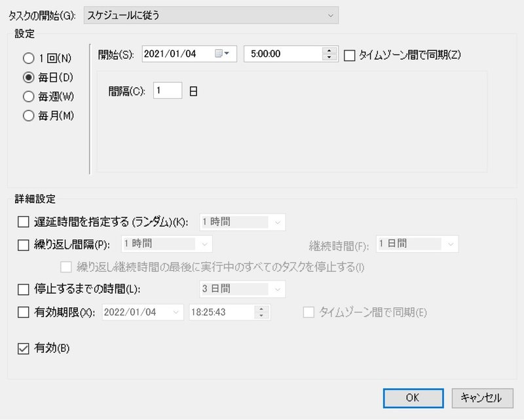
Task: Select the 毎月(M) schedule option
Action: [28, 115]
